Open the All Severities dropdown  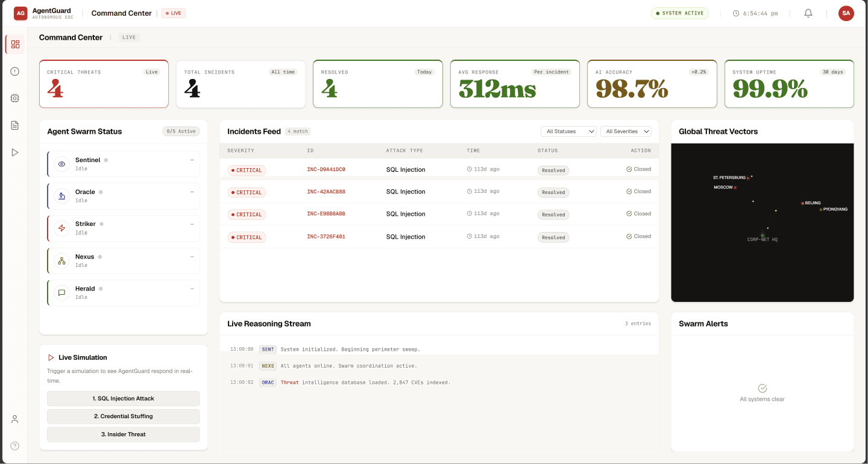click(x=626, y=131)
